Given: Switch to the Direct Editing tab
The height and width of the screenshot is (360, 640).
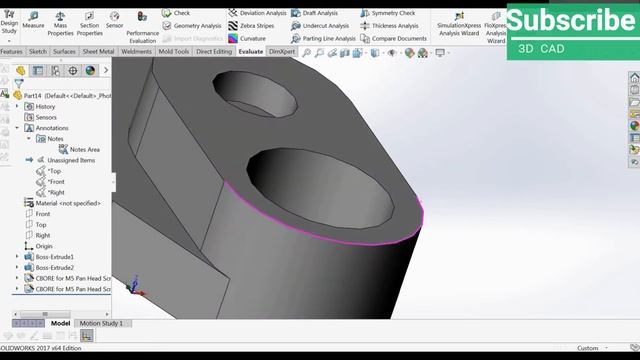Looking at the screenshot, I should pos(214,51).
